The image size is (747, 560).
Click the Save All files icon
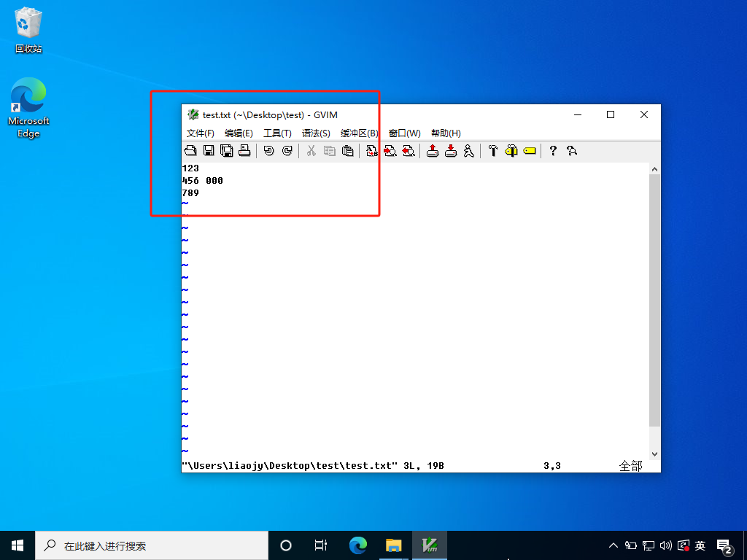point(226,151)
